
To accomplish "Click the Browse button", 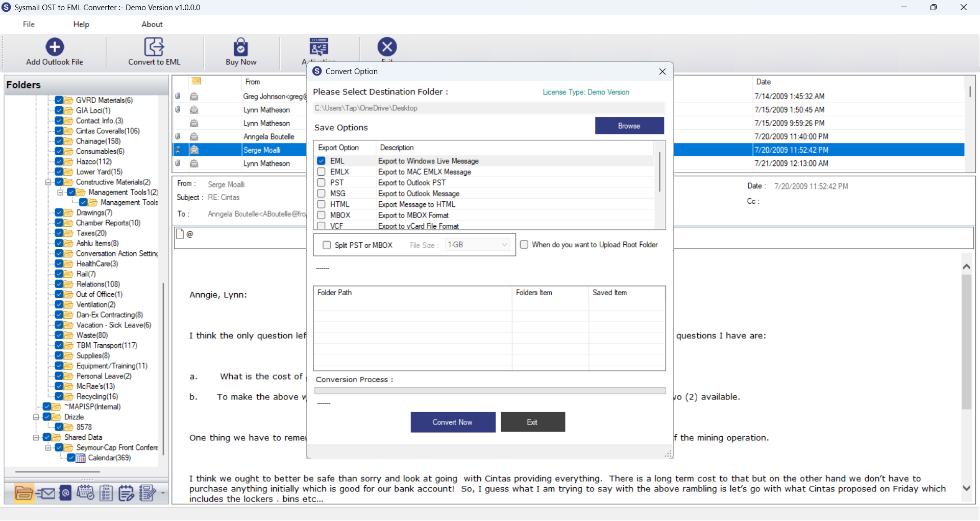I will [629, 126].
